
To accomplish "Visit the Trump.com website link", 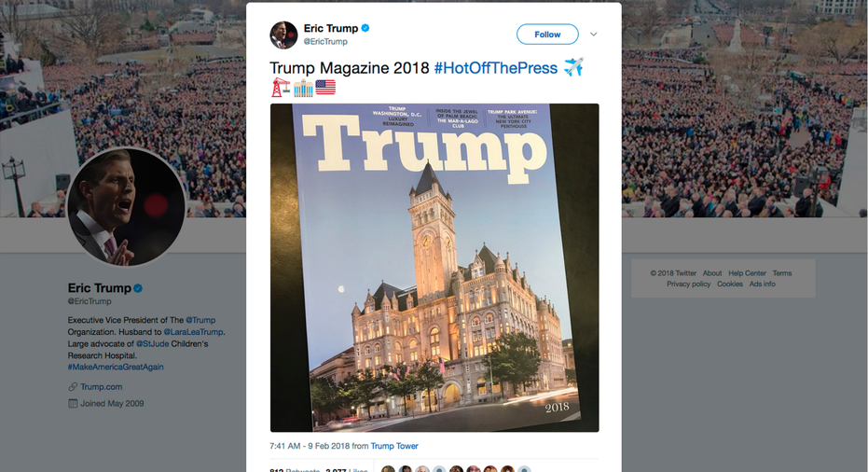I will point(102,387).
